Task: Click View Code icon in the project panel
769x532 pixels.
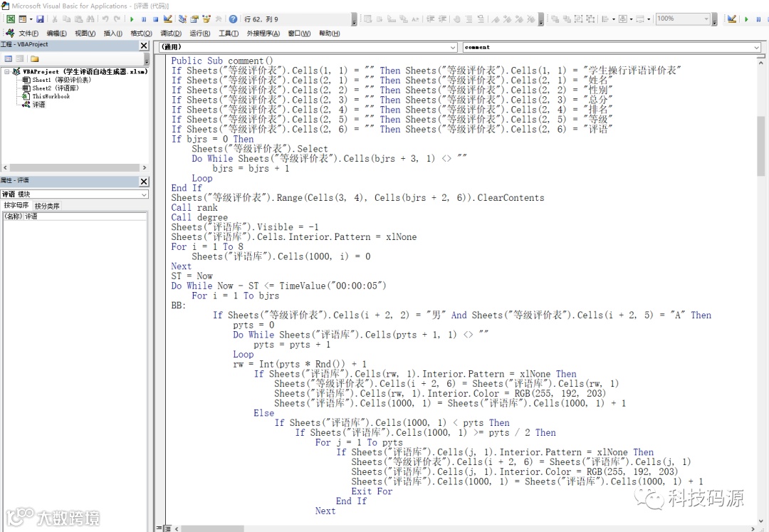Action: 9,59
